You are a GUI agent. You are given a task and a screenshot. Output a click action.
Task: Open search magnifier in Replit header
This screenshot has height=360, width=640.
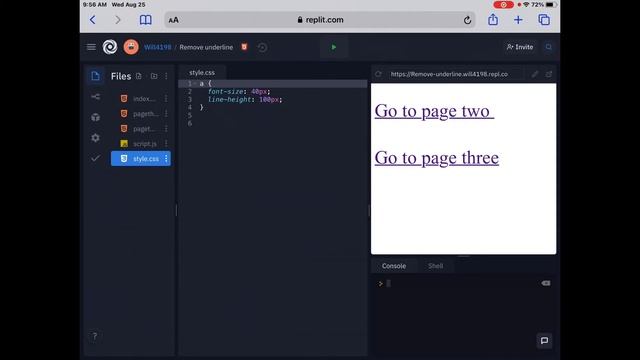tap(549, 47)
